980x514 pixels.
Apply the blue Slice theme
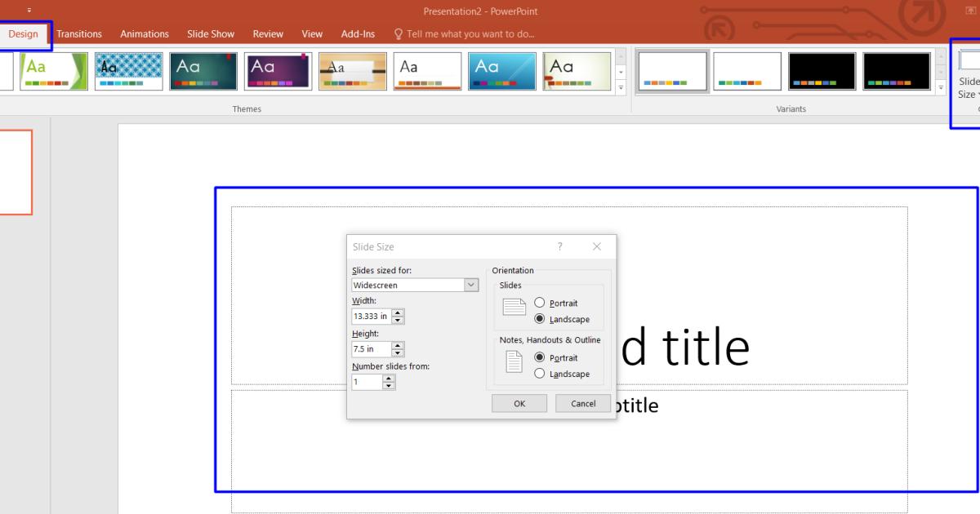(501, 70)
